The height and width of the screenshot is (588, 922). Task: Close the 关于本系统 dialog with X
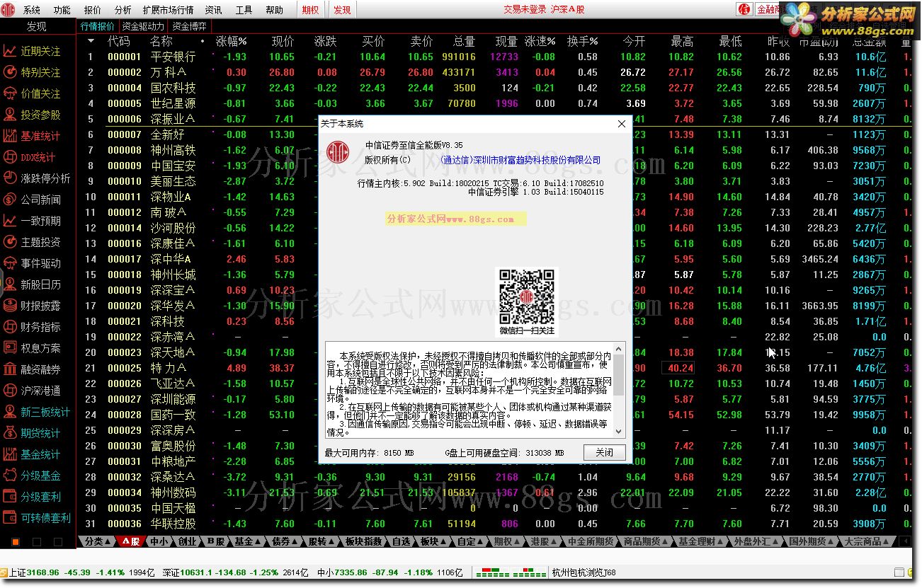click(x=621, y=124)
